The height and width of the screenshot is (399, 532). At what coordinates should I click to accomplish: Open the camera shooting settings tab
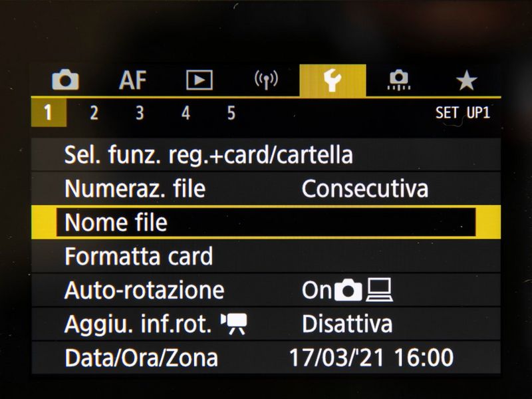(x=65, y=80)
